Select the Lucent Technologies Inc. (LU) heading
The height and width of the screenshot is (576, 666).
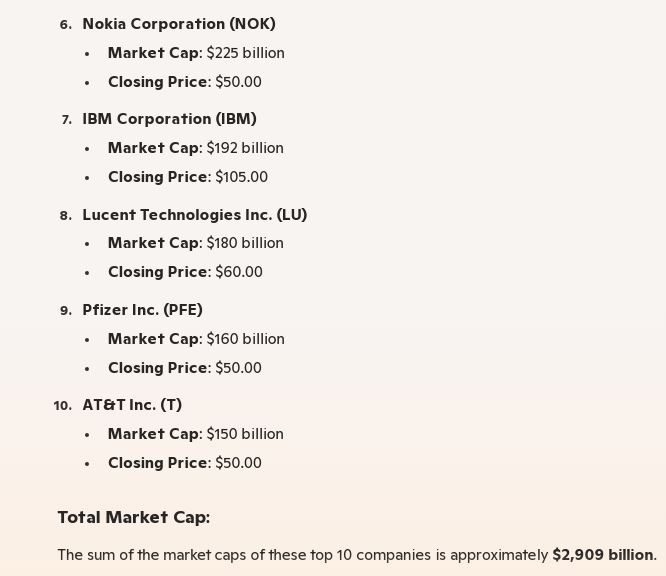(x=194, y=215)
